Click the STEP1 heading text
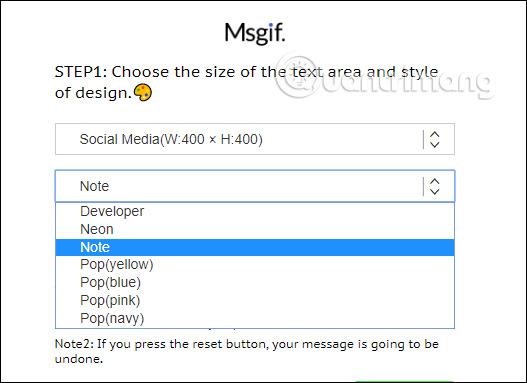 pos(246,82)
